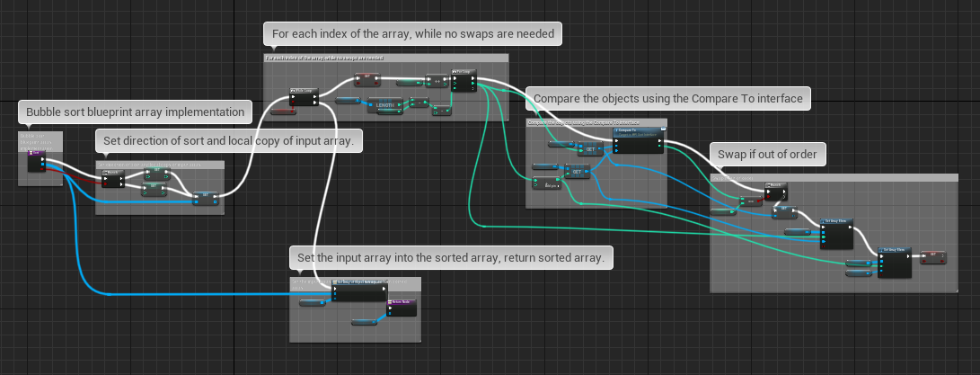Screen dimensions: 980x375
Task: Select the red boolean variable under While Loop
Action: 283,112
